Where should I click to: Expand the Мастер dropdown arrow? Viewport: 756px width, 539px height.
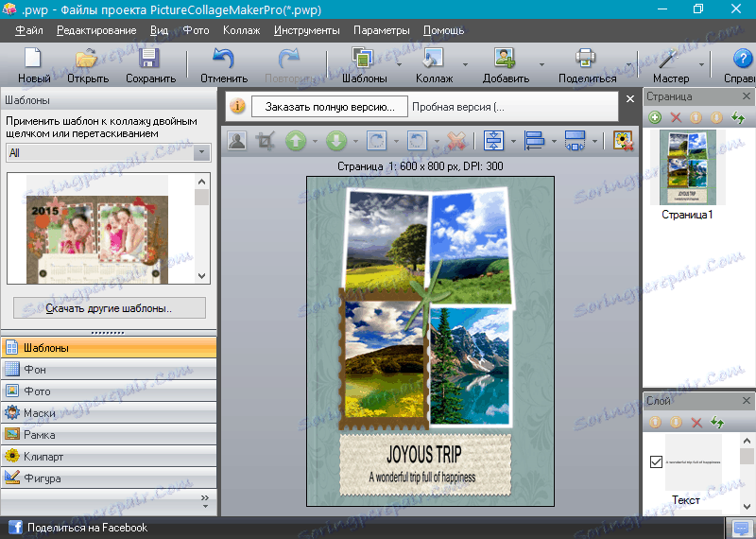click(x=701, y=64)
